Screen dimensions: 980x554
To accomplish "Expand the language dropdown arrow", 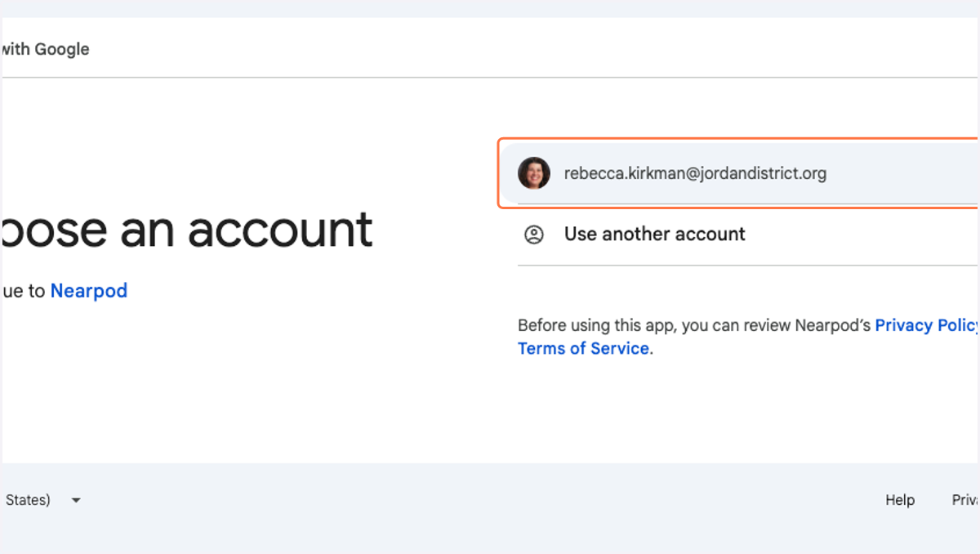I will [x=76, y=500].
